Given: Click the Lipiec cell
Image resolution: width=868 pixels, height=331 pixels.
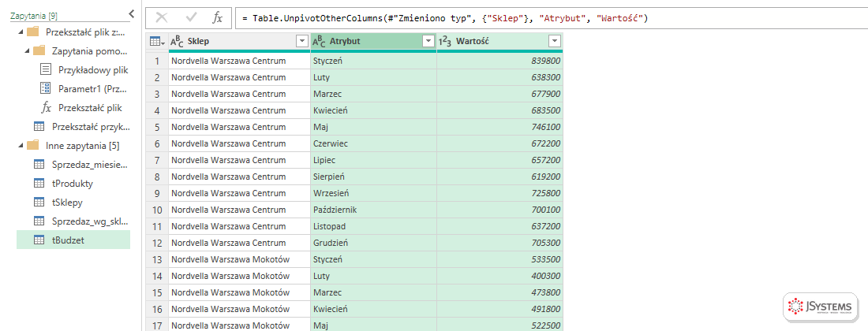Looking at the screenshot, I should coord(374,160).
